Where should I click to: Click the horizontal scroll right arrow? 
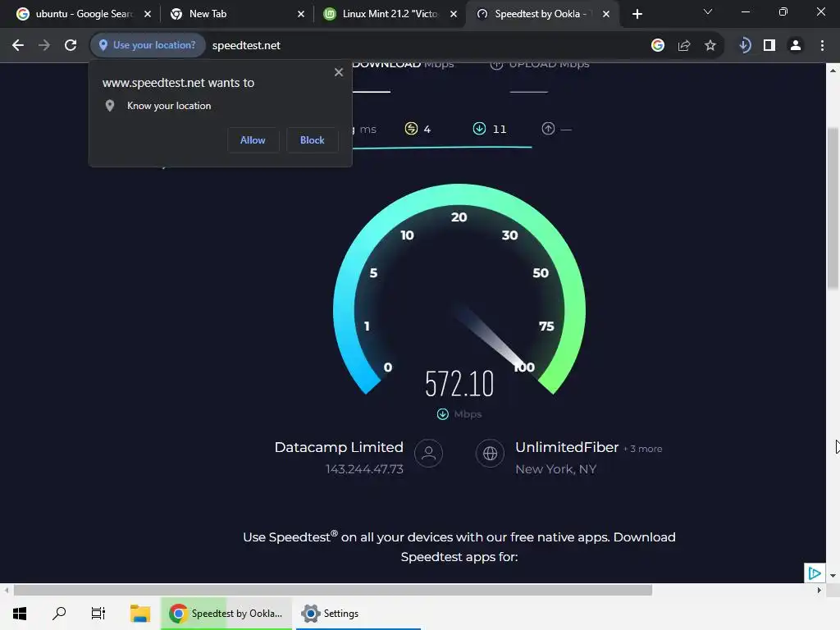tap(819, 591)
